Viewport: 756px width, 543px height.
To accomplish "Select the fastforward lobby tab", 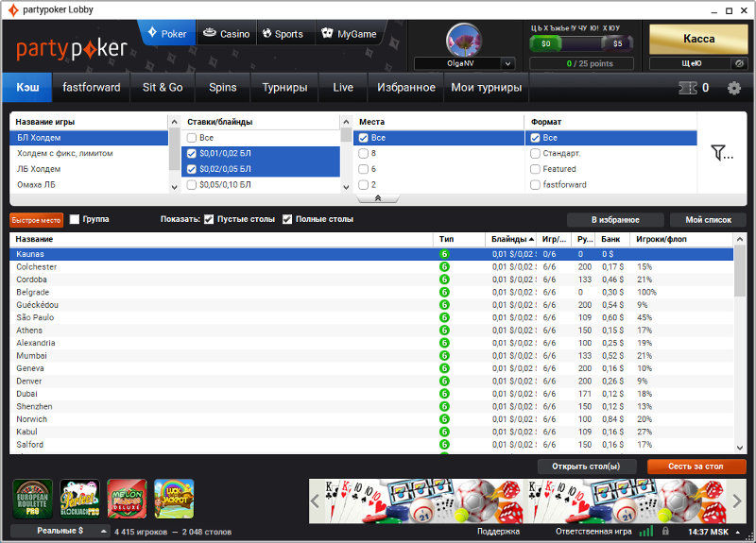I will [92, 87].
